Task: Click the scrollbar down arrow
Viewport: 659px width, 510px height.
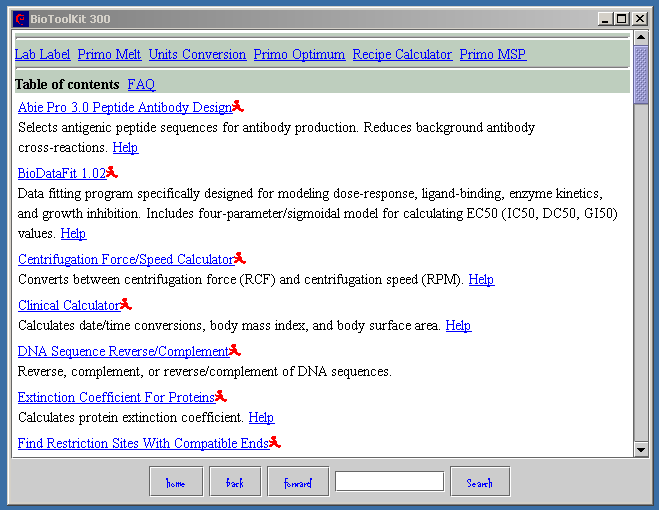Action: (641, 450)
